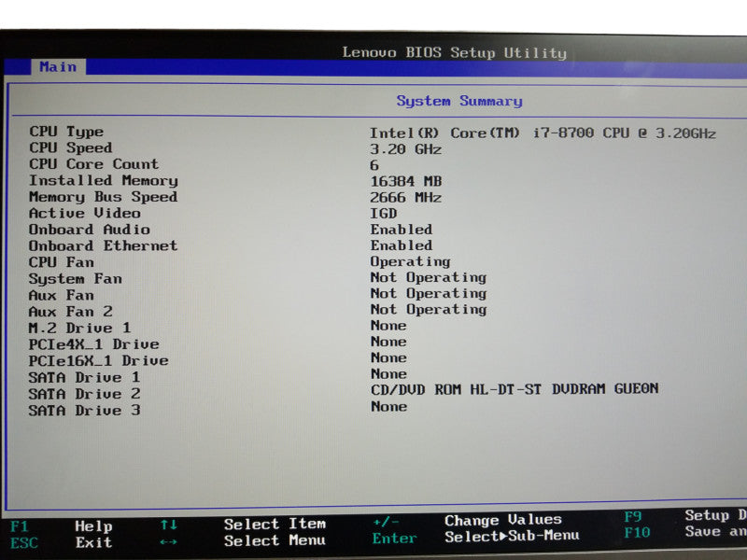Click the core count value 6

click(374, 165)
